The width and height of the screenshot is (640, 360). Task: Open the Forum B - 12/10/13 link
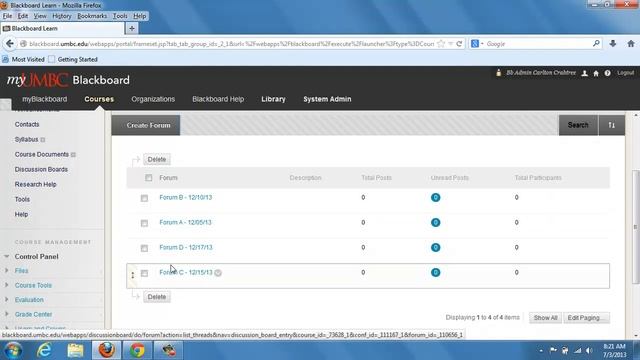coord(186,198)
